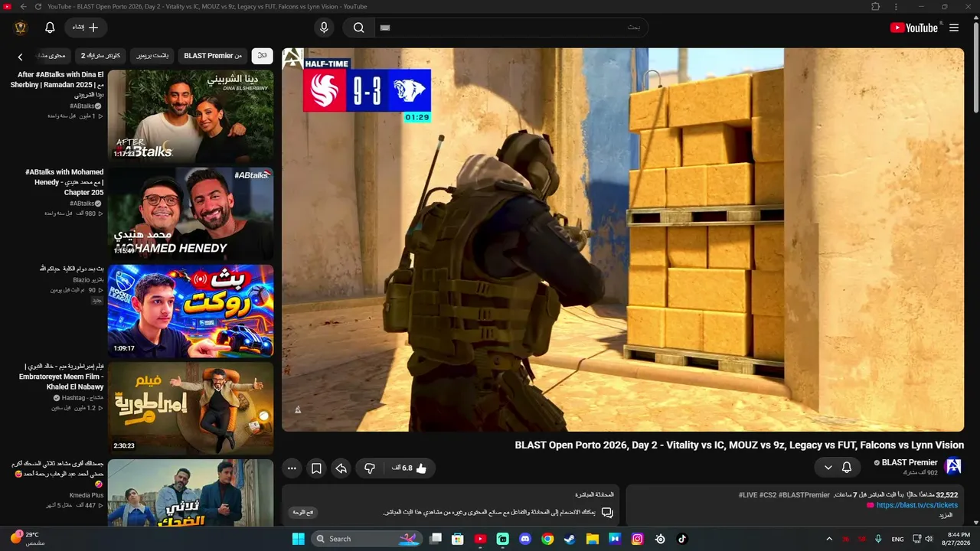The height and width of the screenshot is (551, 980).
Task: Open the Rocket League stream thumbnail
Action: pyautogui.click(x=191, y=311)
